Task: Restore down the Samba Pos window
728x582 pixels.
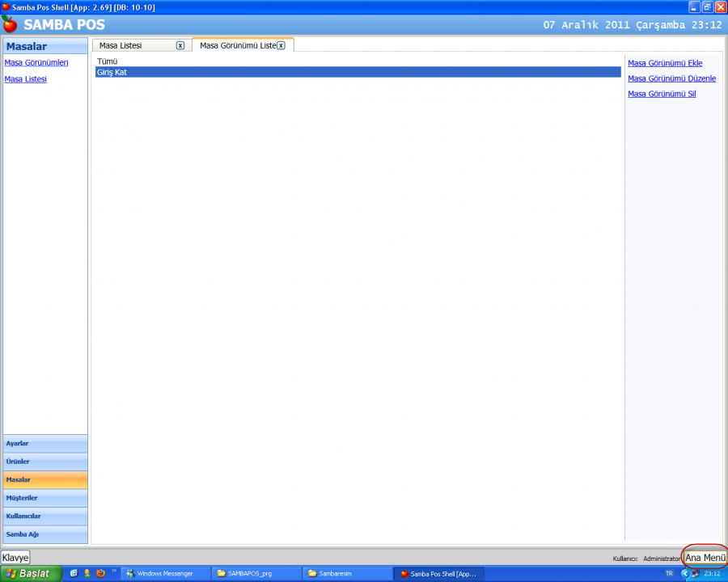Action: [708, 7]
